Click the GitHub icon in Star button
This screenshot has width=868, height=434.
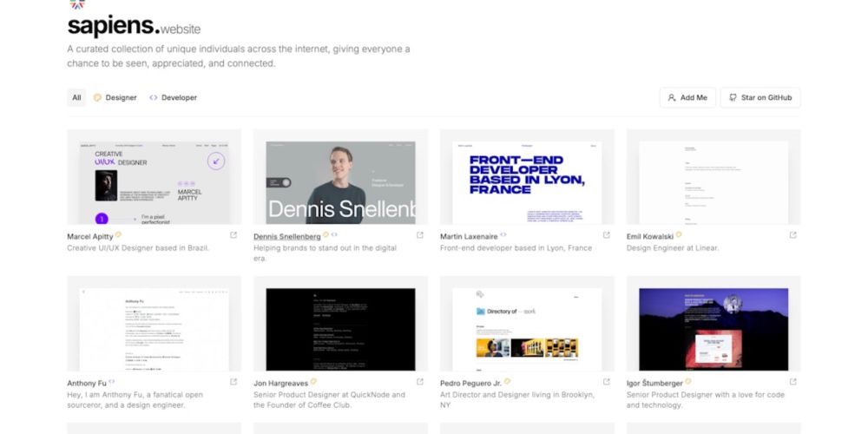[x=733, y=97]
